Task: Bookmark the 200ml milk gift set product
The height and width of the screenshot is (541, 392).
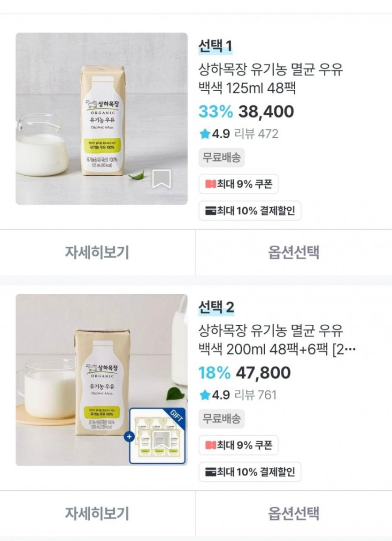Action: [x=161, y=440]
